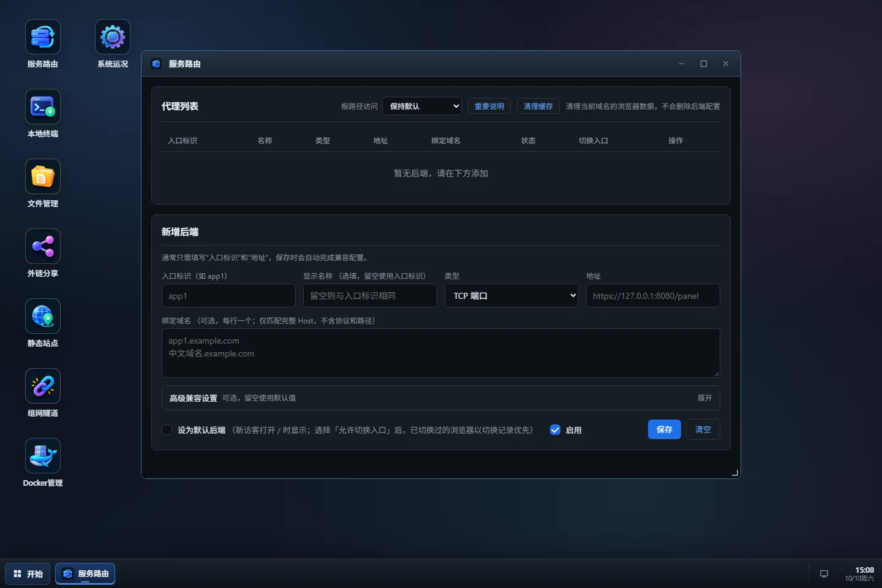Click the 地址 column header
The height and width of the screenshot is (588, 882).
(x=380, y=140)
